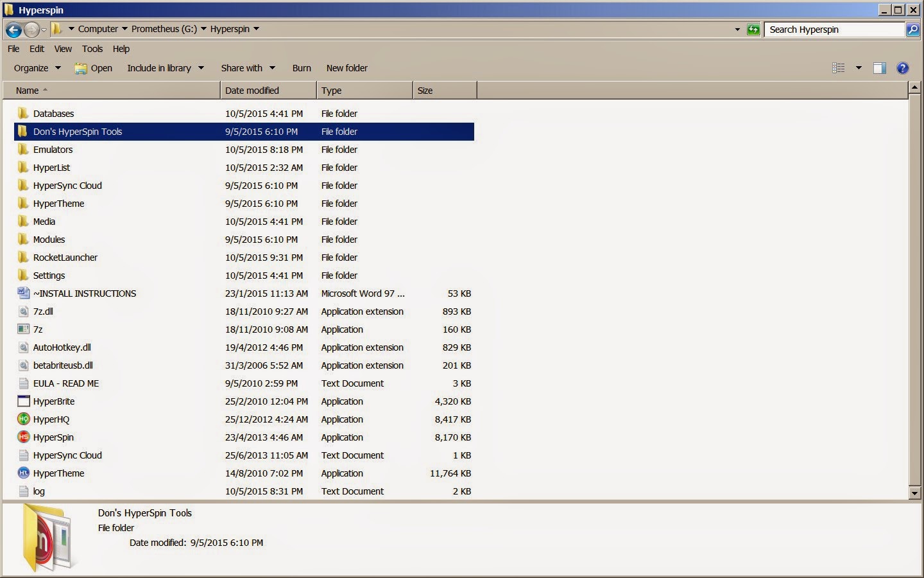Select the HyperSync Cloud folder row
The width and height of the screenshot is (924, 578).
point(244,186)
